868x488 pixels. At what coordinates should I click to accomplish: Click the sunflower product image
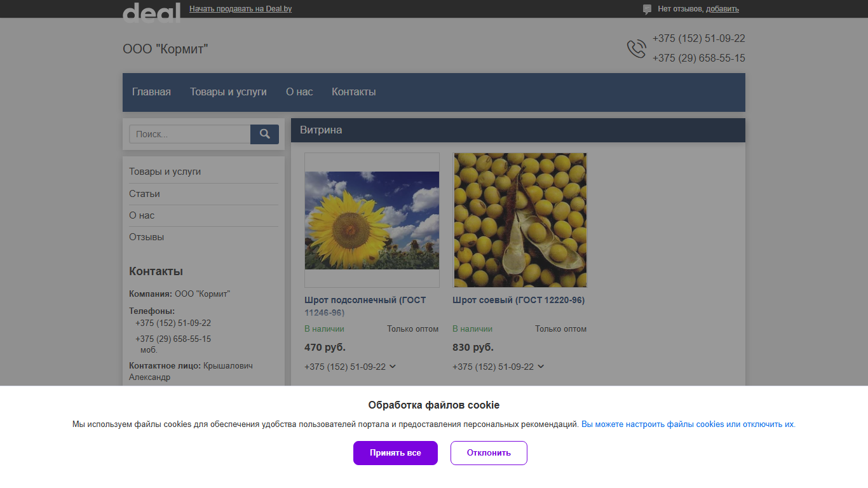point(372,220)
